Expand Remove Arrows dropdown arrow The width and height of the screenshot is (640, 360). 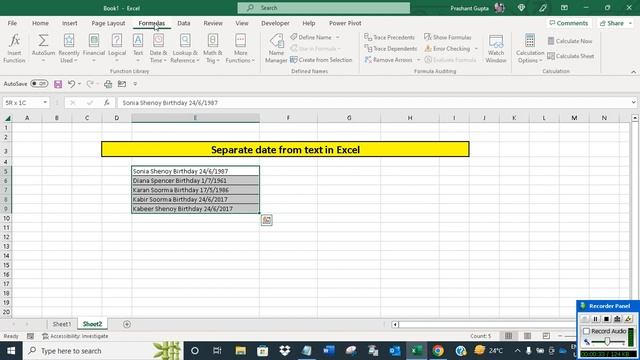coord(418,60)
